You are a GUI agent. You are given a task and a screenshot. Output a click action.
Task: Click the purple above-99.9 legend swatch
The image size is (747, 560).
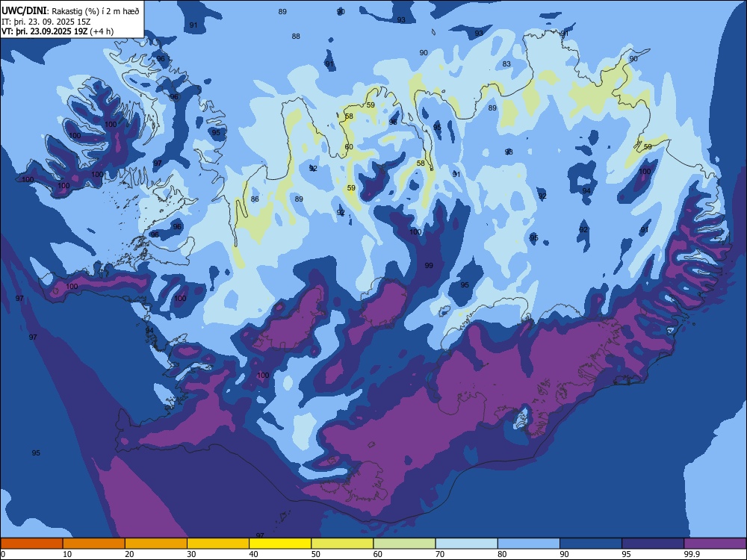(x=715, y=544)
